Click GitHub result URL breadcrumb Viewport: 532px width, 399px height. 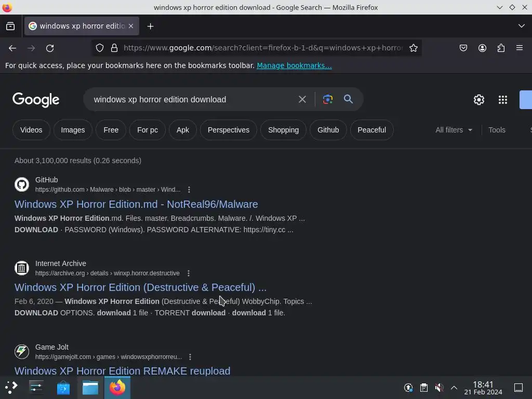pos(108,190)
